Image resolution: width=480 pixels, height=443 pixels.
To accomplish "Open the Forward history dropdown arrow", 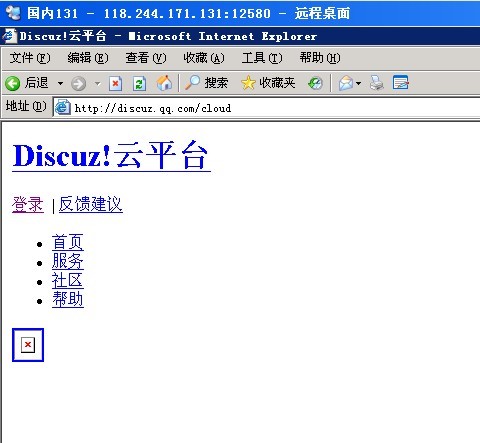I will [97, 83].
